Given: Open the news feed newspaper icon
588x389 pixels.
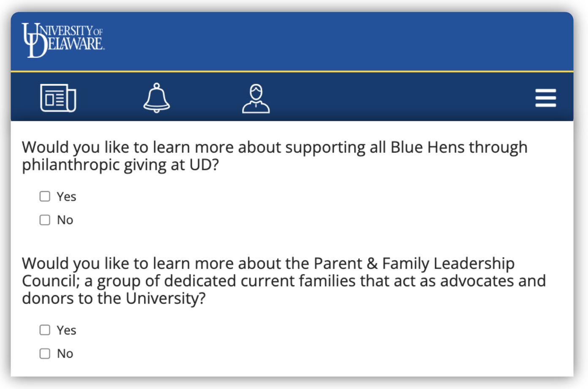Looking at the screenshot, I should pyautogui.click(x=58, y=98).
